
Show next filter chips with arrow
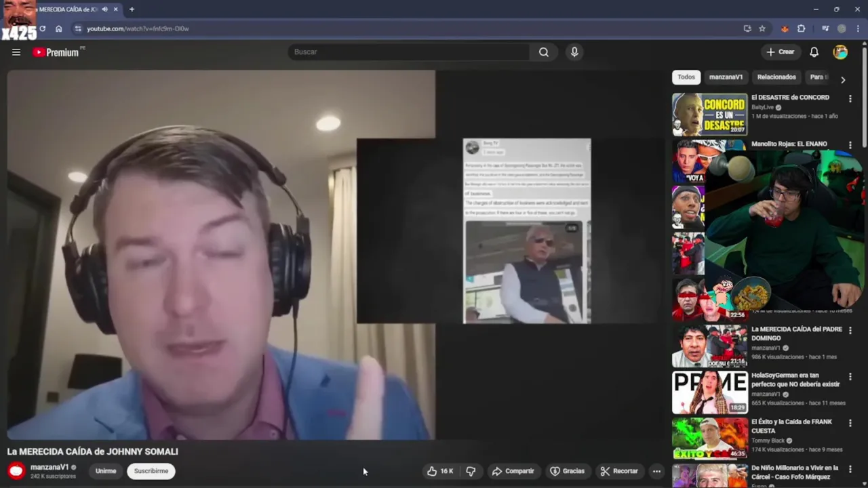tap(843, 80)
